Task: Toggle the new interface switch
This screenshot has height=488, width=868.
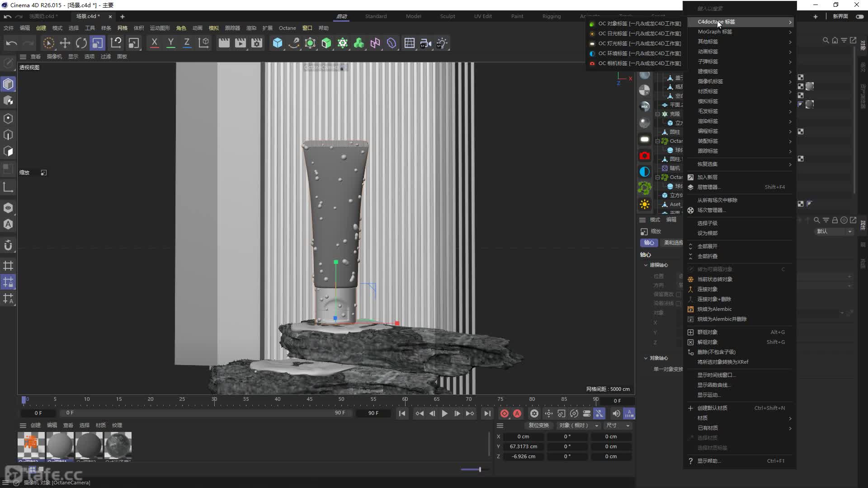Action: point(859,16)
